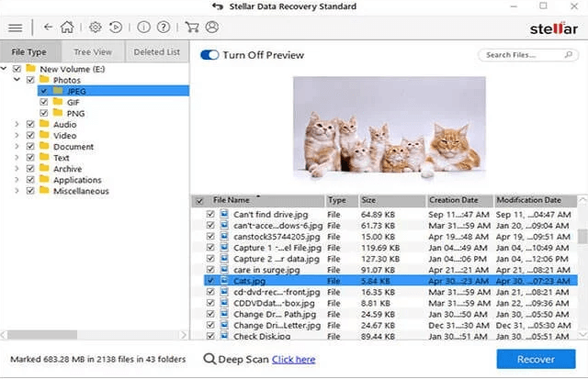Expand the Text tree node

tap(17, 157)
